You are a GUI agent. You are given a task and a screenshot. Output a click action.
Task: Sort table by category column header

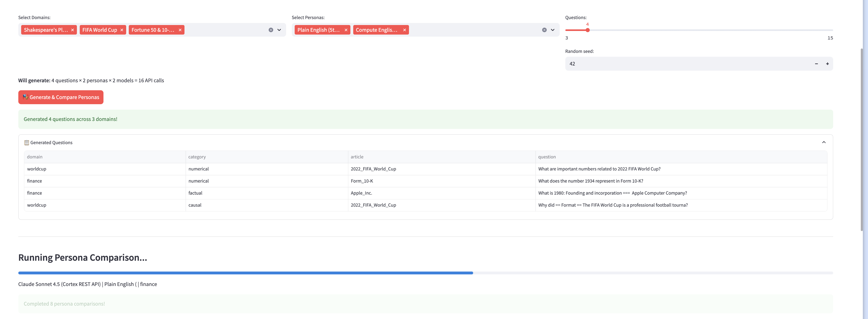tap(197, 157)
